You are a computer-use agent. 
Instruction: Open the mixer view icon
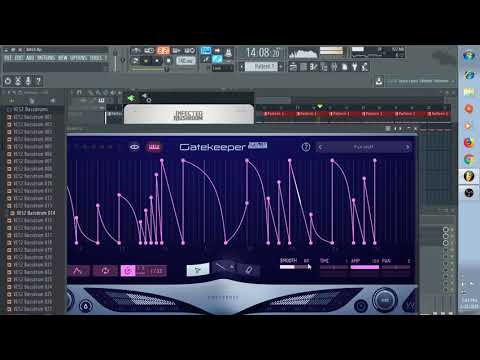point(334,67)
